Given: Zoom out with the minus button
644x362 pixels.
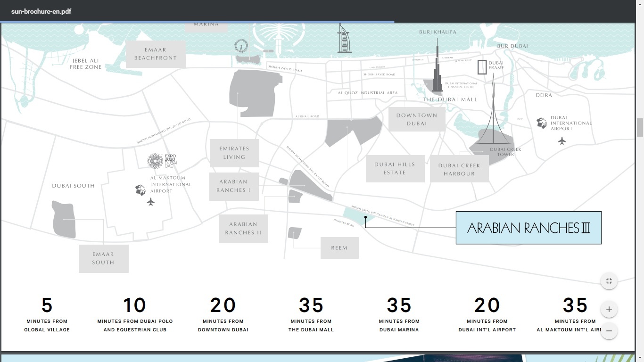Looking at the screenshot, I should tap(609, 331).
